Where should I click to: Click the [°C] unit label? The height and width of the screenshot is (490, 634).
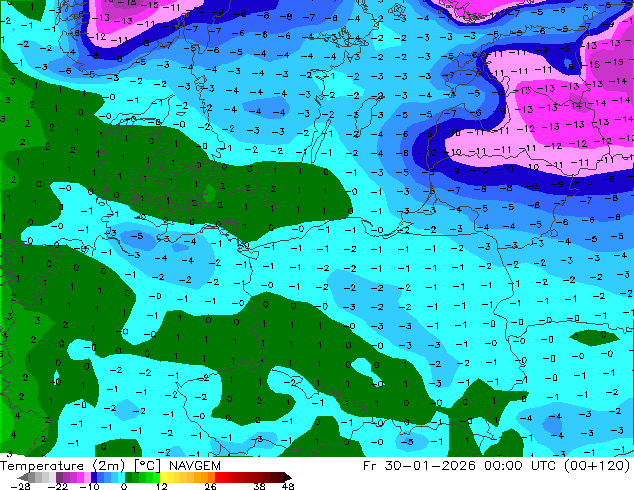point(147,466)
